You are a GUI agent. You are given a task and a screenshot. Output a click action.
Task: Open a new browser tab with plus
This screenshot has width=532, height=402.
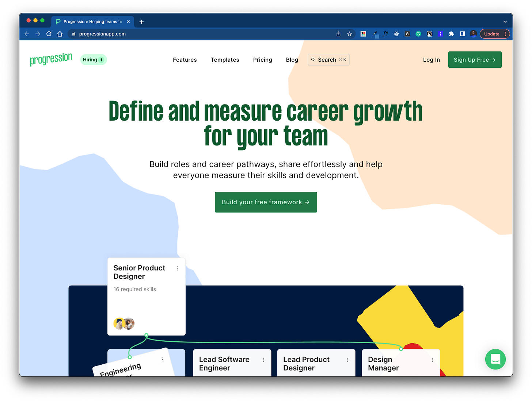(x=141, y=22)
